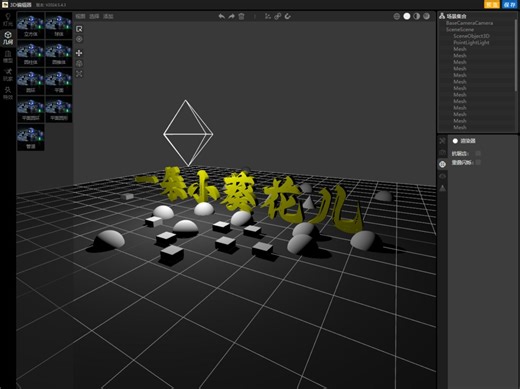Click the scatter-dots toolbar icon

pos(268,16)
